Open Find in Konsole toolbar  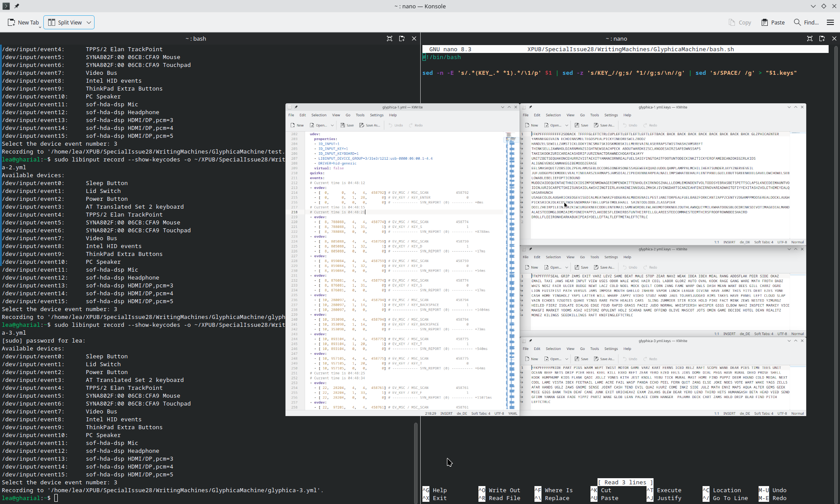click(806, 22)
